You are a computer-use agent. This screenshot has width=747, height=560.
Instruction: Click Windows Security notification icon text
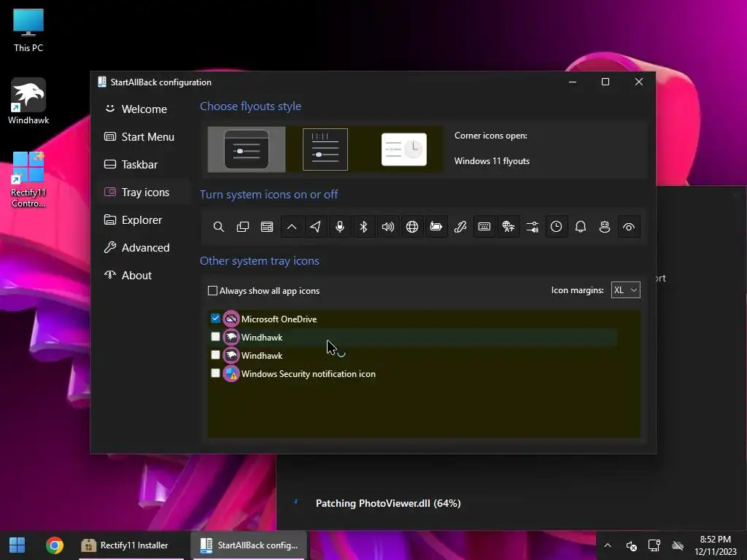[309, 374]
